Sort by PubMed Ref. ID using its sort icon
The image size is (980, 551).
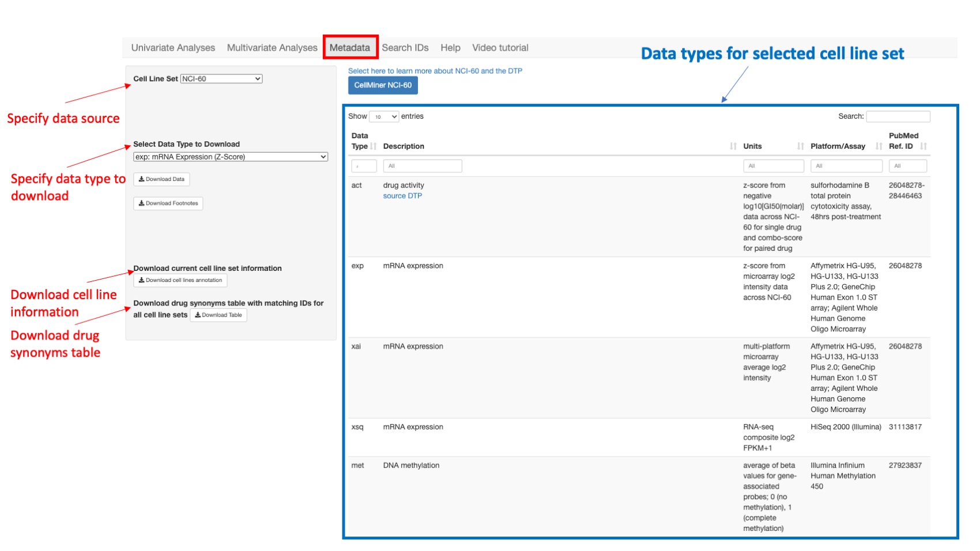click(925, 146)
